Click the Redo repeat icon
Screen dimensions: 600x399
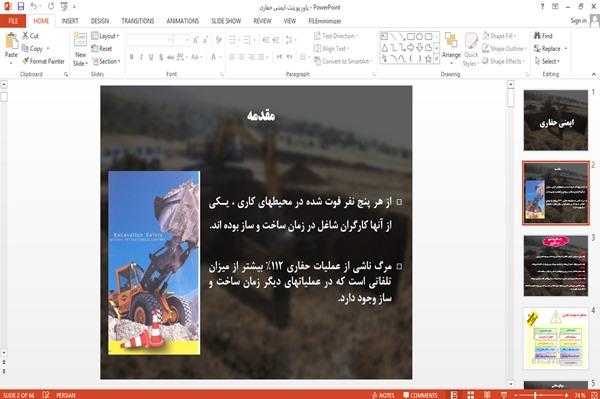tap(51, 7)
